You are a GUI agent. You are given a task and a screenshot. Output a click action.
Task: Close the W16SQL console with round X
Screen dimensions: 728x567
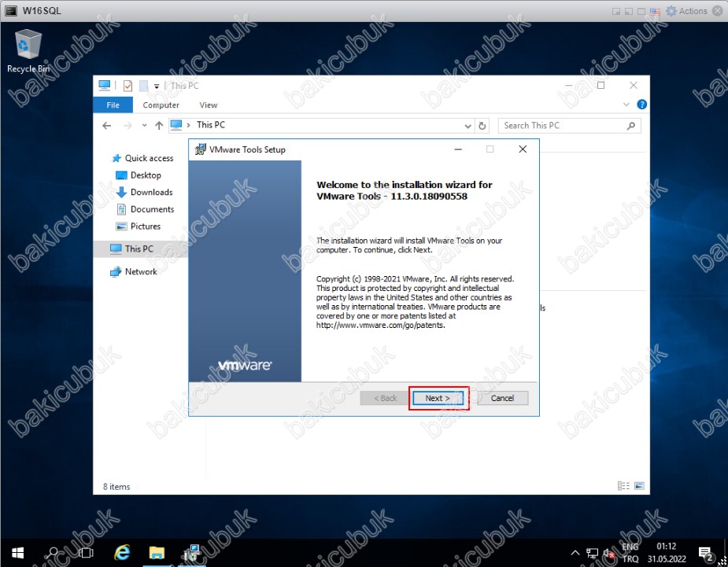click(717, 11)
